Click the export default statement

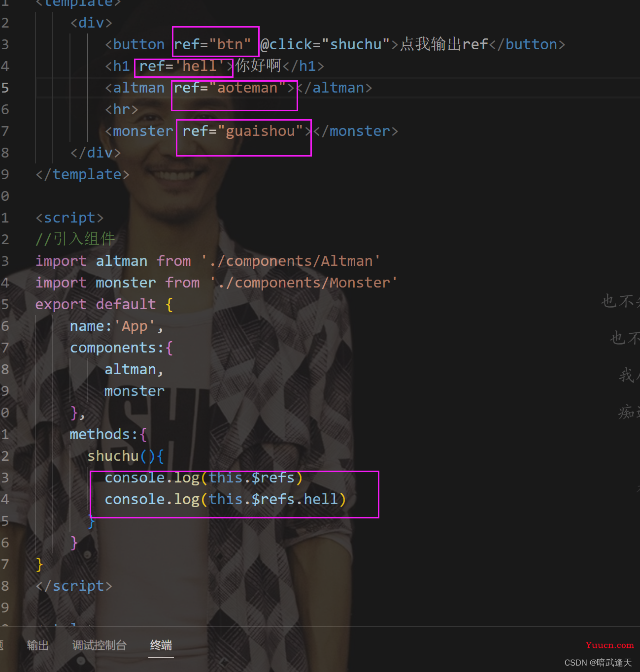point(104,304)
